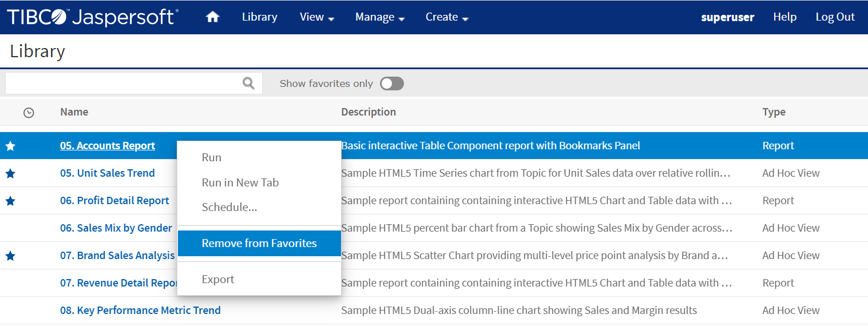Open Library from navigation bar

[x=260, y=17]
